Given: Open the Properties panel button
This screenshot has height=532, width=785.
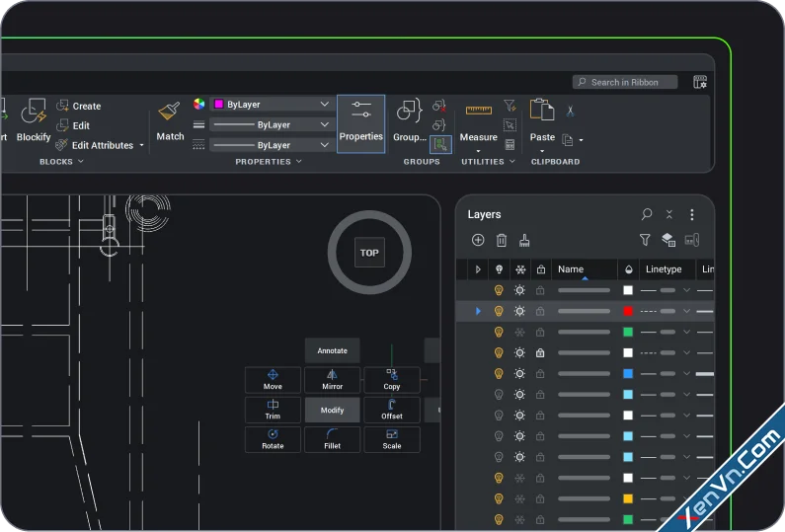Looking at the screenshot, I should pyautogui.click(x=361, y=123).
